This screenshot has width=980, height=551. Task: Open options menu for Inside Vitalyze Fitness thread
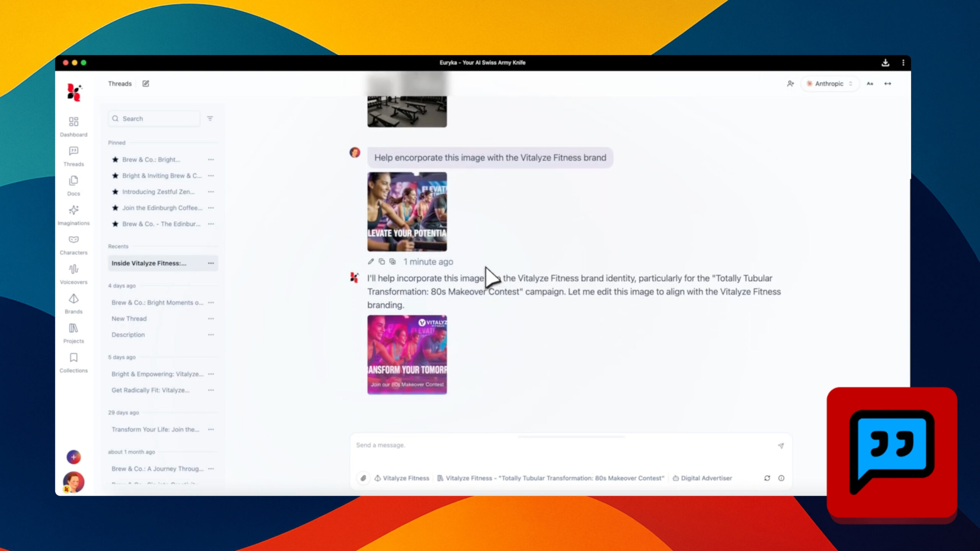pos(211,263)
